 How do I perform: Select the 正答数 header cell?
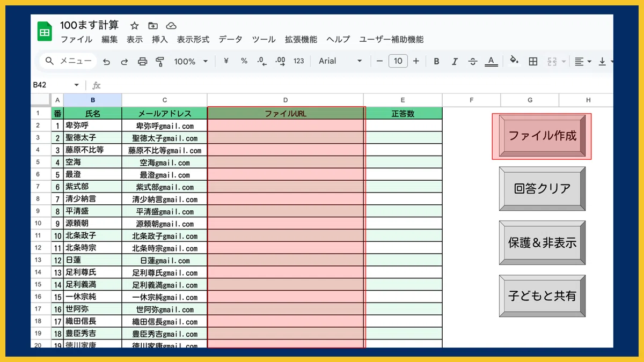pyautogui.click(x=403, y=114)
